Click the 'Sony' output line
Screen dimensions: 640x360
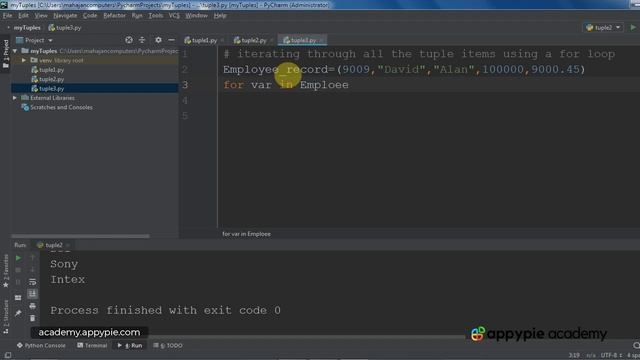pyautogui.click(x=64, y=264)
